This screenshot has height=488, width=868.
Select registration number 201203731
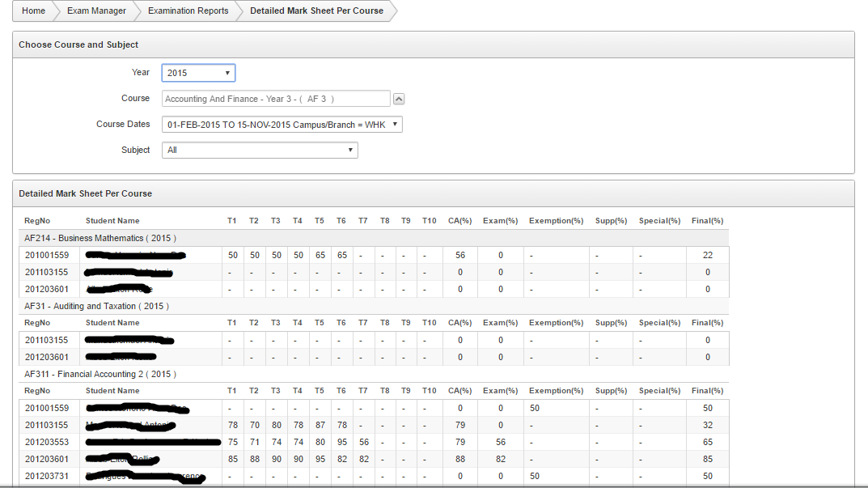[47, 477]
